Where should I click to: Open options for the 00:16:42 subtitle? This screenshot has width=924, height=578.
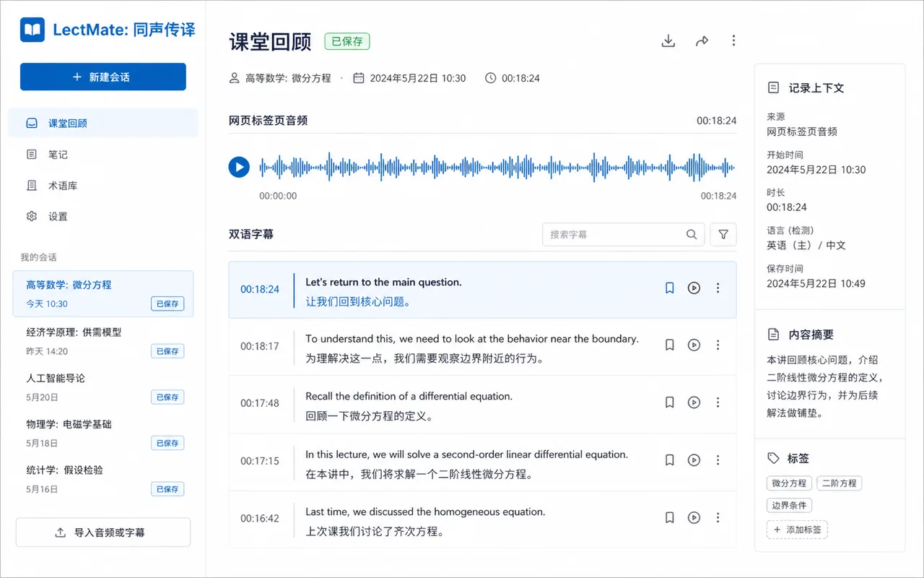click(x=718, y=517)
